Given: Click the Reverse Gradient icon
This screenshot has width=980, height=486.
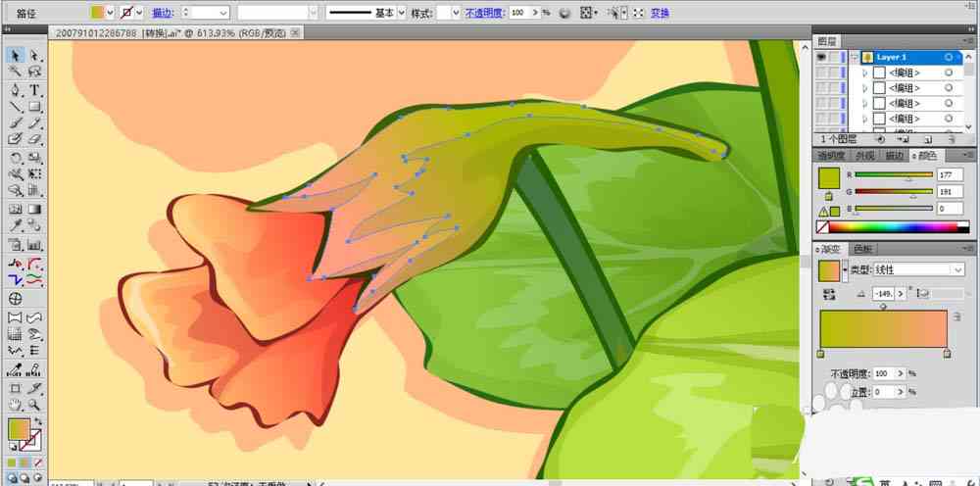Looking at the screenshot, I should [830, 293].
